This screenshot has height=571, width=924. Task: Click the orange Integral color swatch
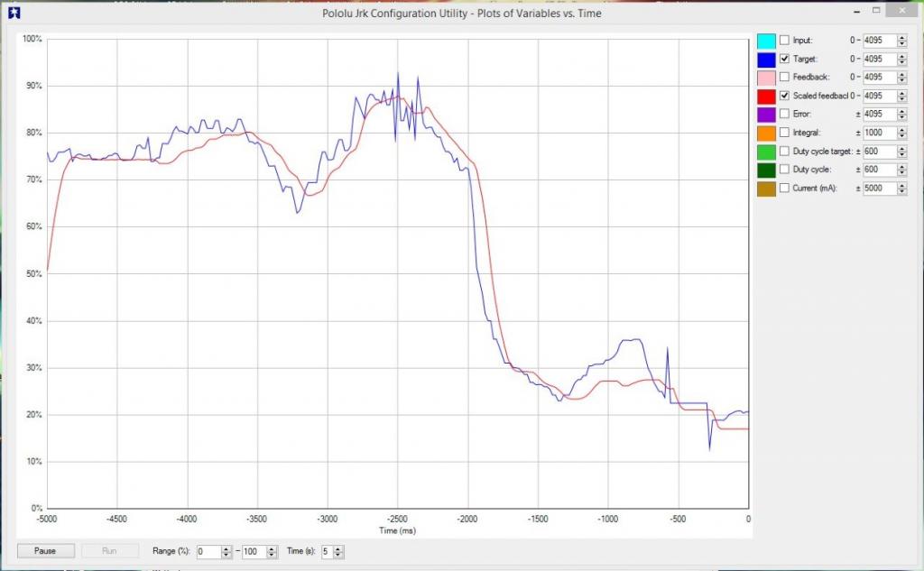tap(765, 133)
